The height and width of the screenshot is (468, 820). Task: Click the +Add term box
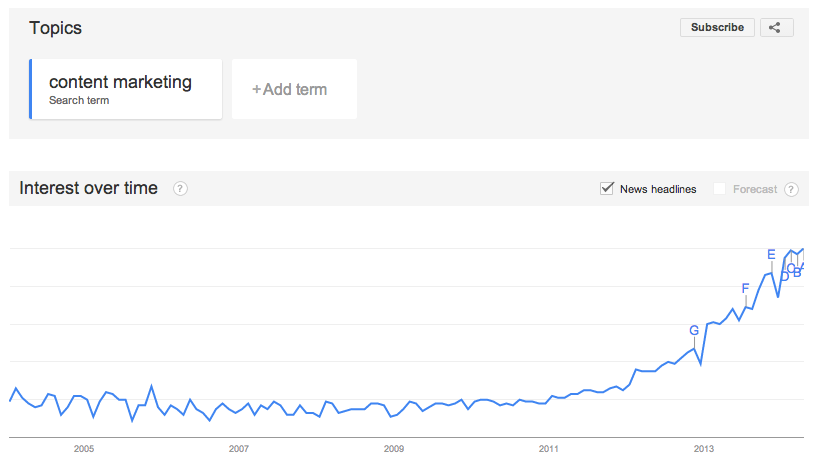coord(294,89)
